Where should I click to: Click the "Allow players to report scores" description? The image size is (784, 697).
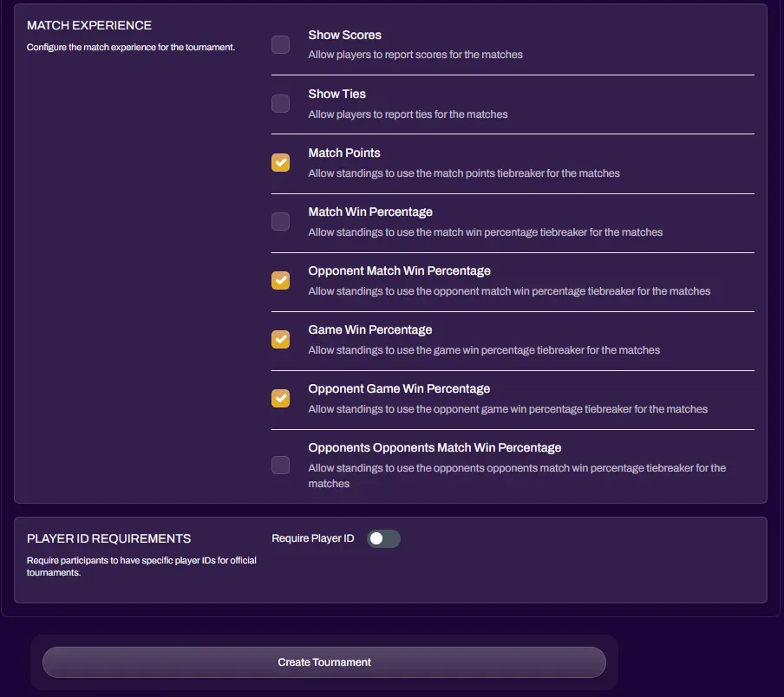(415, 55)
